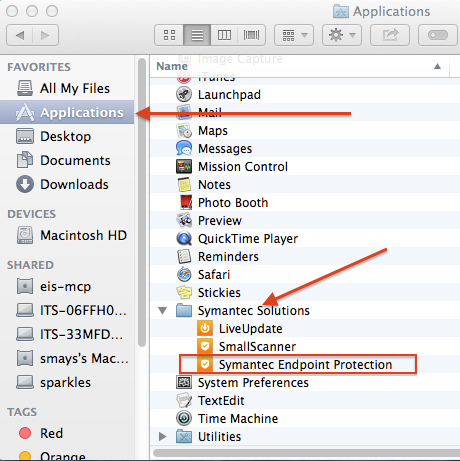Select ITS-33MFD… shared computer
Viewport: 460px width, 461px height.
[x=67, y=334]
